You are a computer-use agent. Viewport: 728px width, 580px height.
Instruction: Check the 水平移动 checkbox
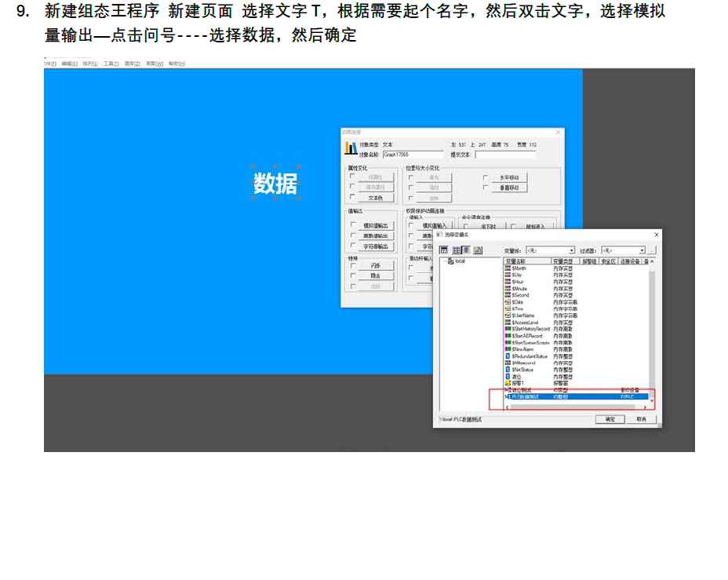click(485, 177)
